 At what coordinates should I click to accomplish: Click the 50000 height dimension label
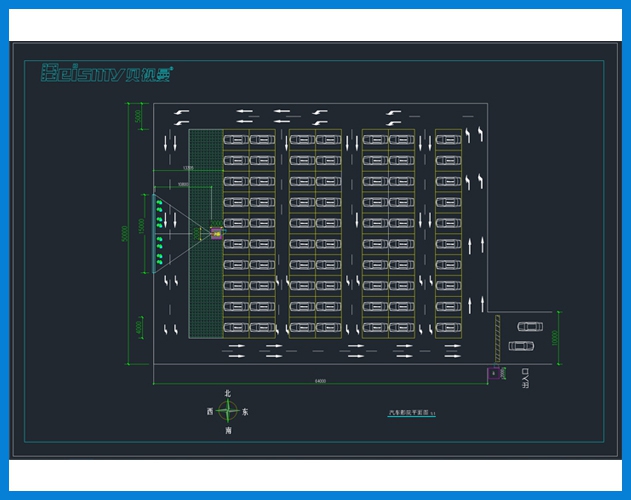point(124,233)
